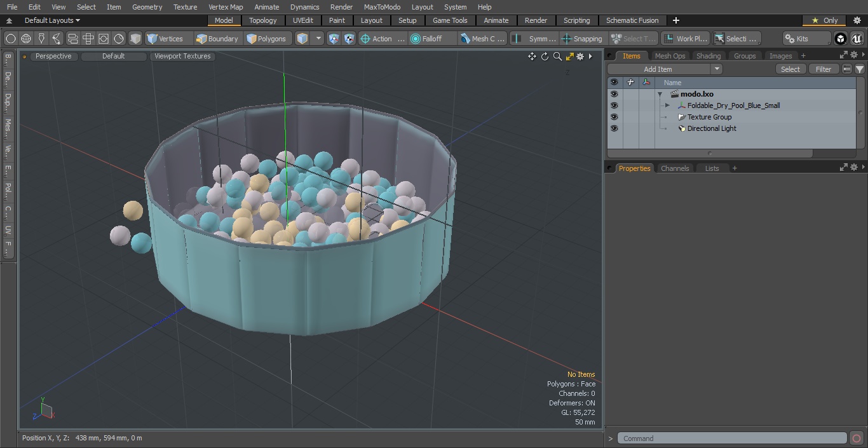
Task: Click the viewport zoom magnifier icon
Action: [x=557, y=57]
